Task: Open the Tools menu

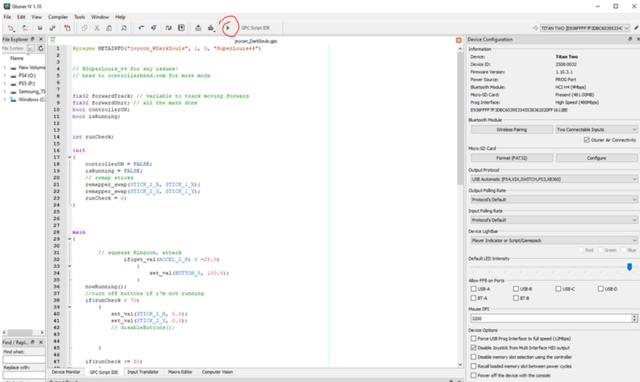Action: [80, 17]
